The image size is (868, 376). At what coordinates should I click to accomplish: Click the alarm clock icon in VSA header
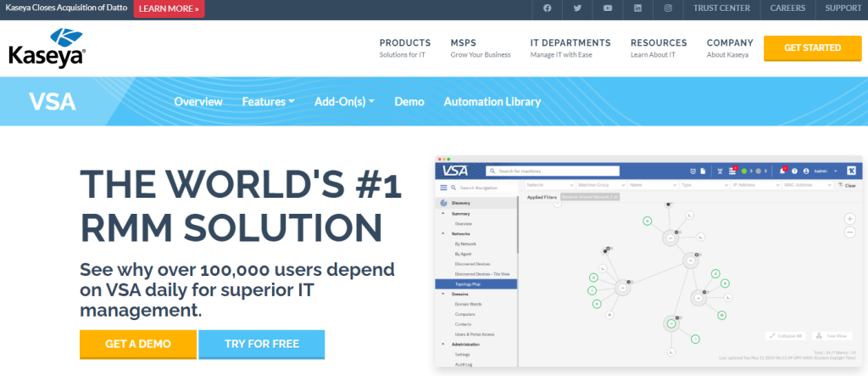coord(693,171)
